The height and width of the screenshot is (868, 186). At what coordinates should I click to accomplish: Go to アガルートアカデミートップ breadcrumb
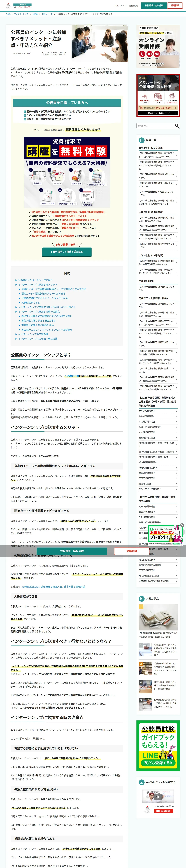click(17, 14)
